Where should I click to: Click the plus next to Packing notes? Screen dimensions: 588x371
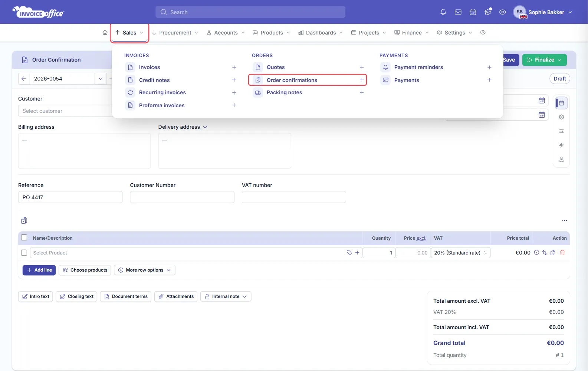coord(362,93)
